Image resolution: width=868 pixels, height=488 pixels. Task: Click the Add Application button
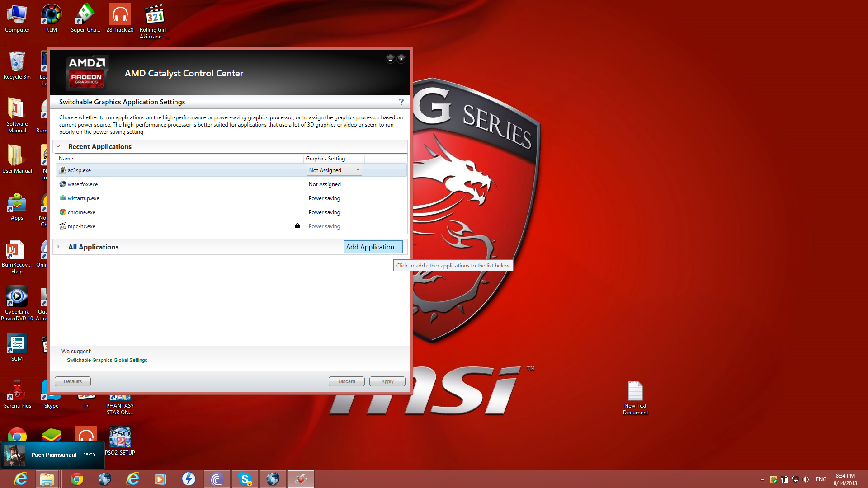point(373,247)
